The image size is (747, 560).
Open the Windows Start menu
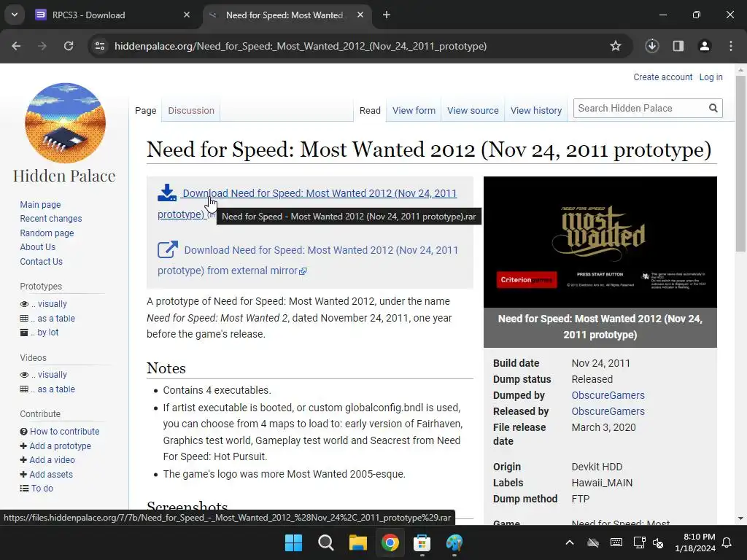pos(293,542)
